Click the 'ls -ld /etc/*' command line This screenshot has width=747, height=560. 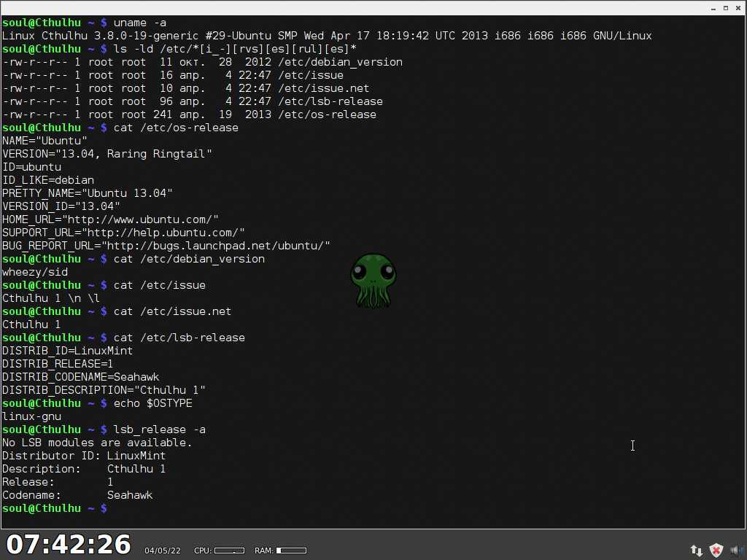click(235, 49)
